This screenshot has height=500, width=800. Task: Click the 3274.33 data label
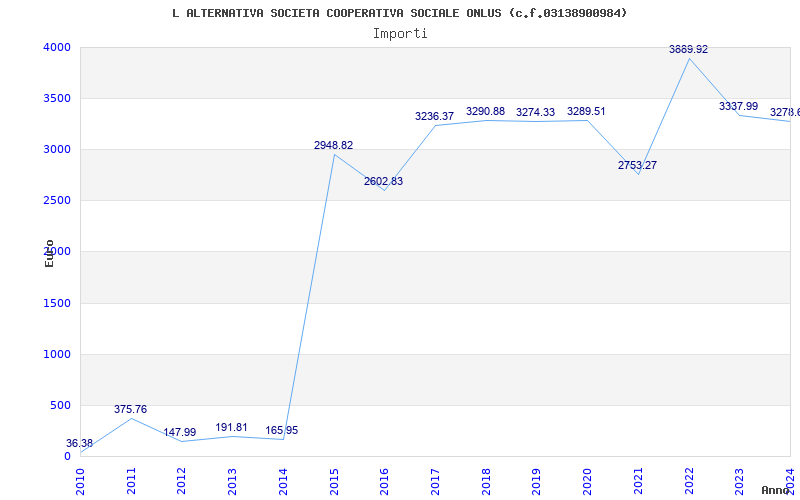(x=535, y=113)
